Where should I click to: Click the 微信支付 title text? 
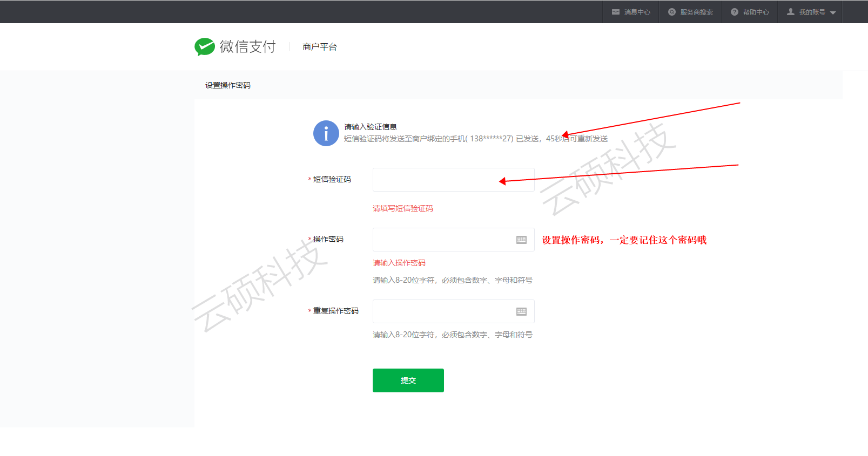tap(248, 47)
